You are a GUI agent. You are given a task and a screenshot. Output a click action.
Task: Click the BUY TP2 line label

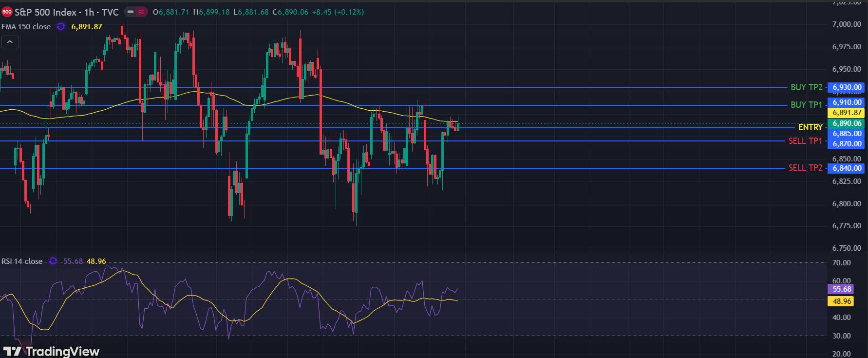point(806,87)
